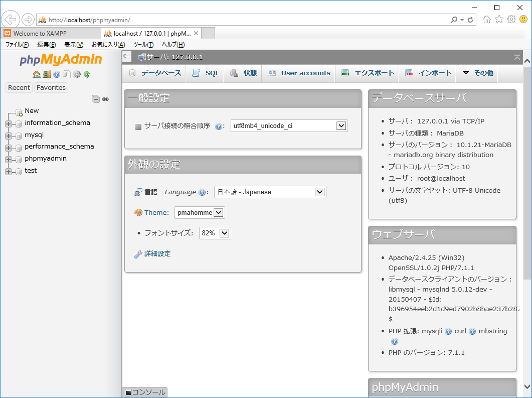
Task: Open the phpMyAdmin documentation help icon
Action: click(x=57, y=74)
